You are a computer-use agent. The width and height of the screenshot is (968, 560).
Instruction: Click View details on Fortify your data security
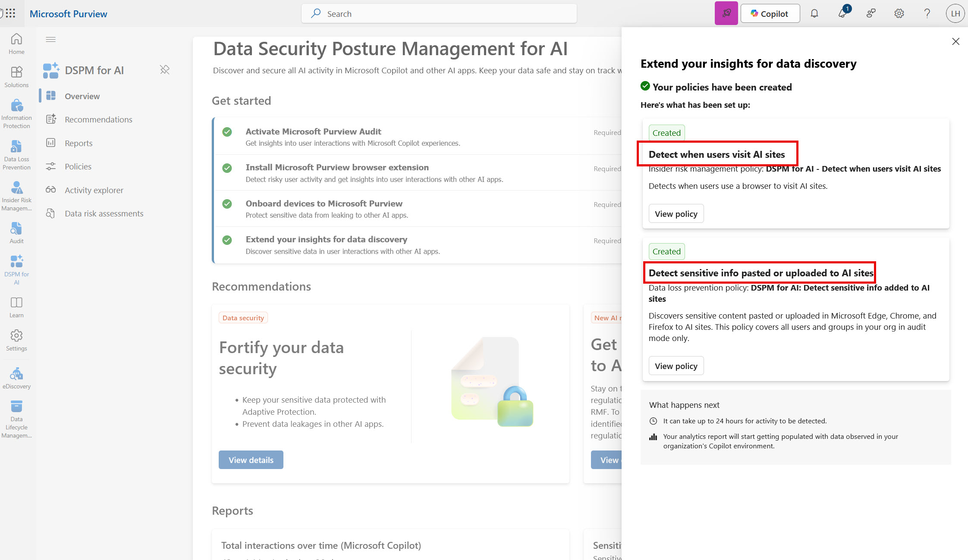(251, 460)
